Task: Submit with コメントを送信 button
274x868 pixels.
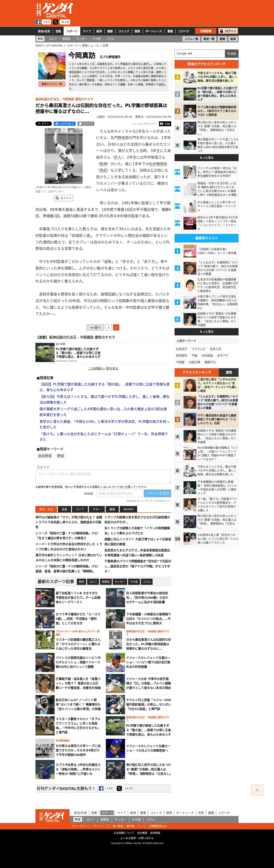Action: click(157, 493)
